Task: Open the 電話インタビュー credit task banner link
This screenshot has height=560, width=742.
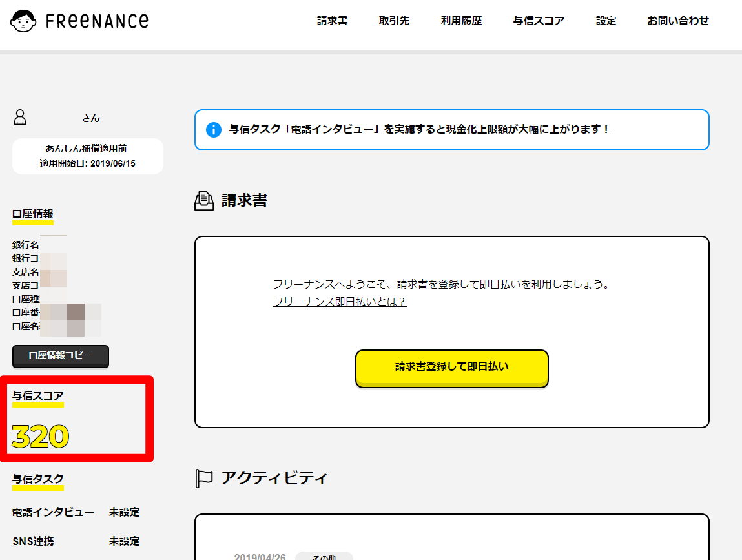Action: (420, 129)
